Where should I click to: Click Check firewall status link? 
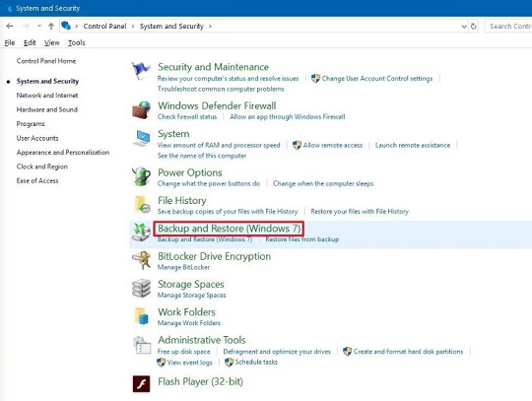click(x=187, y=116)
